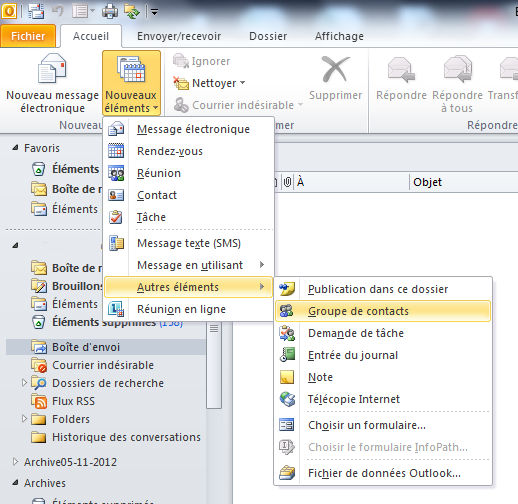The width and height of the screenshot is (518, 504).
Task: Click the Réunion menu icon
Action: 116,173
